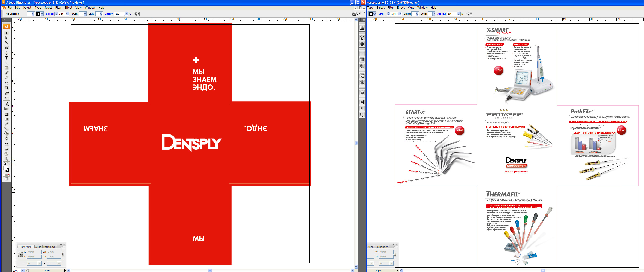The height and width of the screenshot is (272, 644).
Task: Open stroke weight dropdown in recto window
Action: click(x=67, y=14)
